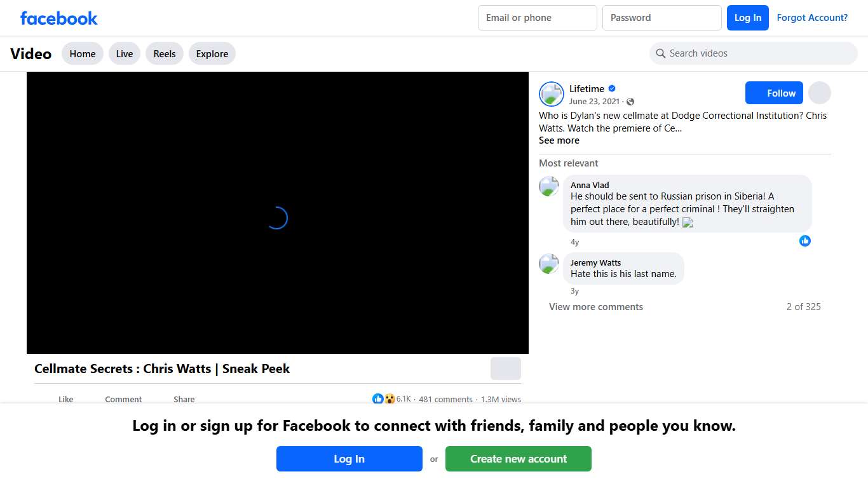This screenshot has width=868, height=488.
Task: Click the globe public audience icon
Action: click(630, 102)
